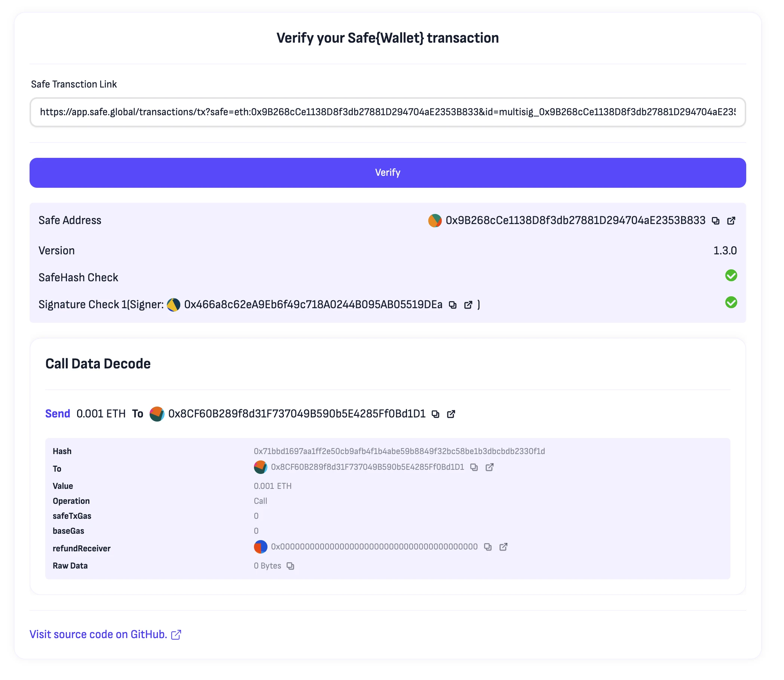
Task: Click the Safe Transction Link label
Action: (x=75, y=85)
